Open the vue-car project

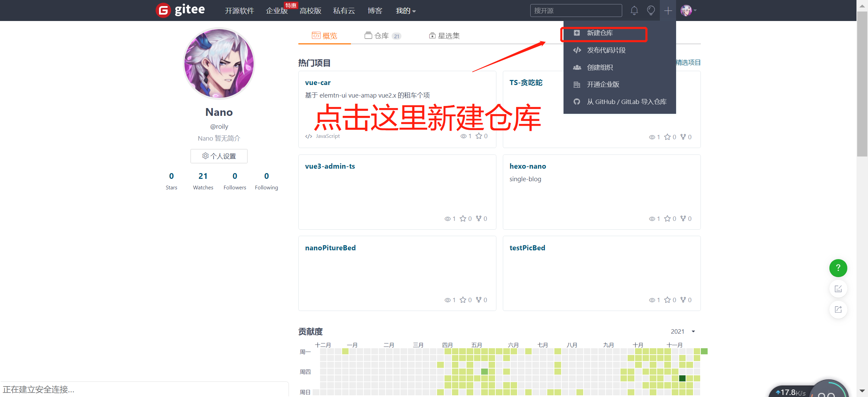click(x=318, y=82)
